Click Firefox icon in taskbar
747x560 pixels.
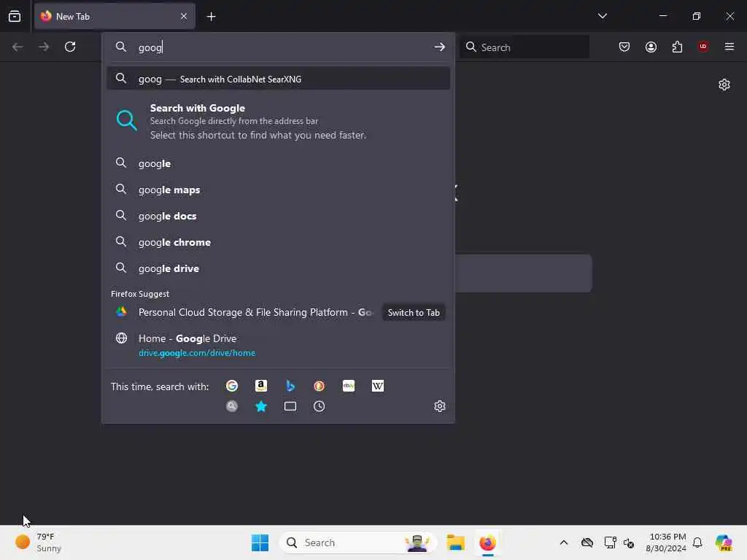487,542
